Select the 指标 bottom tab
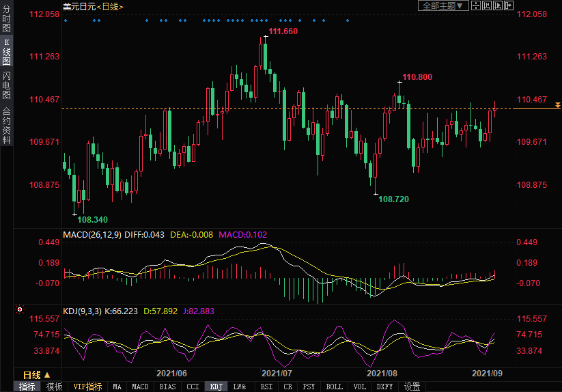The height and width of the screenshot is (392, 562). [x=27, y=387]
